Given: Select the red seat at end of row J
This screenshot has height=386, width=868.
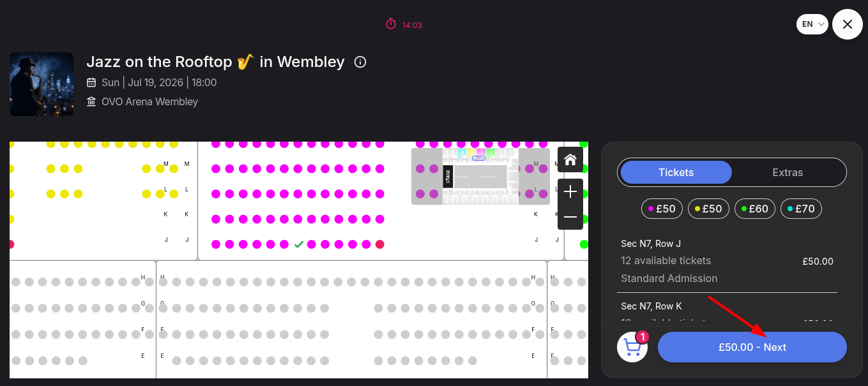Looking at the screenshot, I should coord(380,244).
